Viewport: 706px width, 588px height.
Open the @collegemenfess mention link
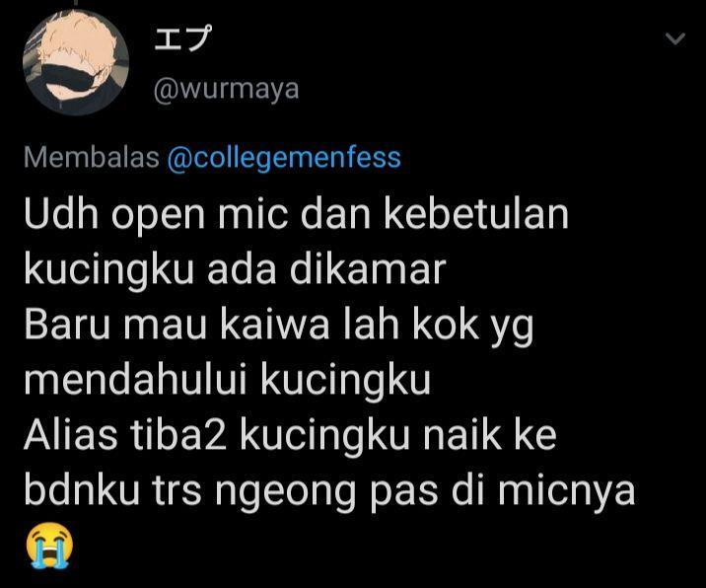(x=284, y=158)
